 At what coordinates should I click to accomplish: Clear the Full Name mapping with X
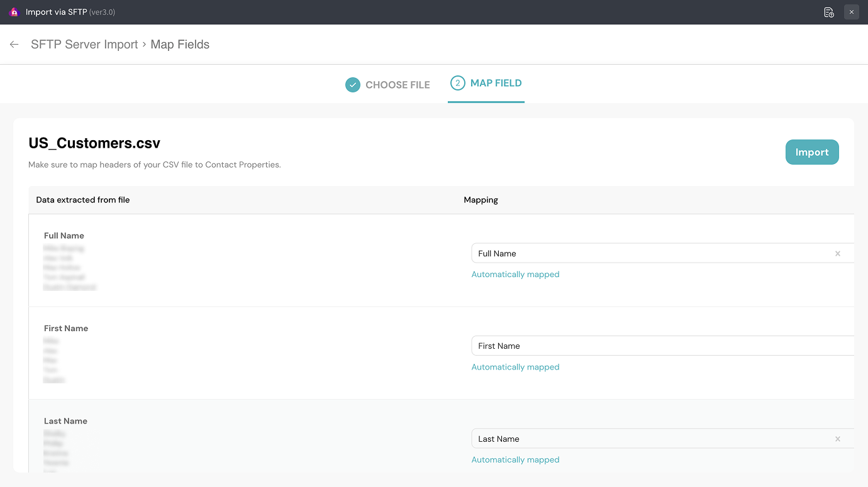pos(837,254)
